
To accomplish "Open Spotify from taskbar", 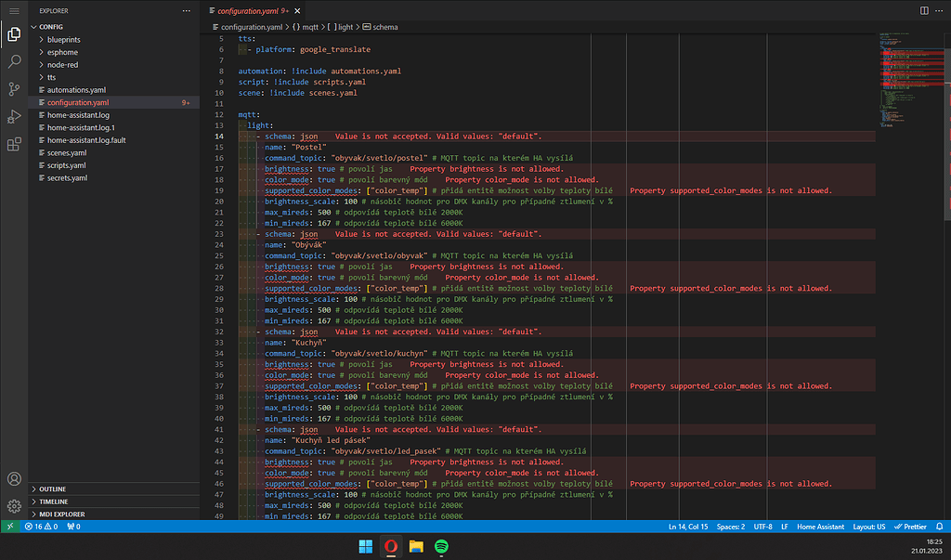I will [441, 547].
